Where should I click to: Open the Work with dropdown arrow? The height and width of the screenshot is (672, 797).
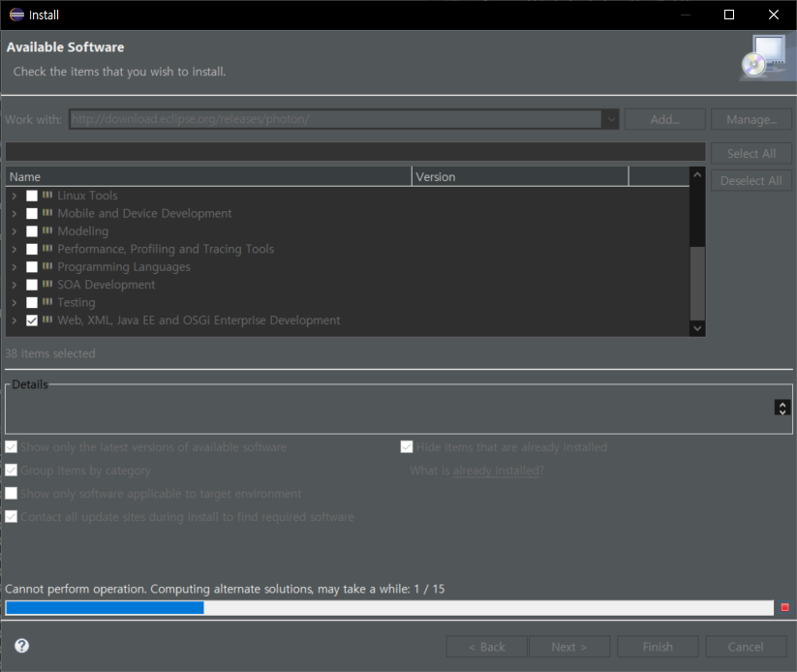(x=610, y=119)
